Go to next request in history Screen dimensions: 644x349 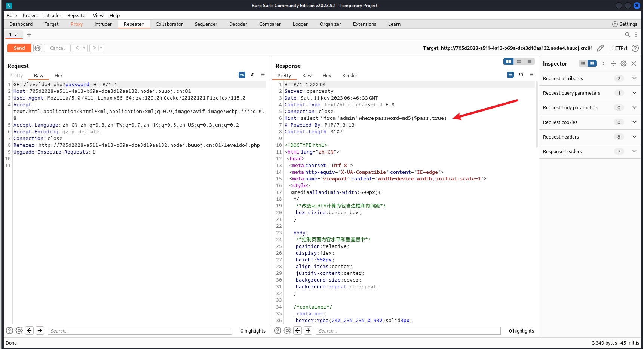94,48
